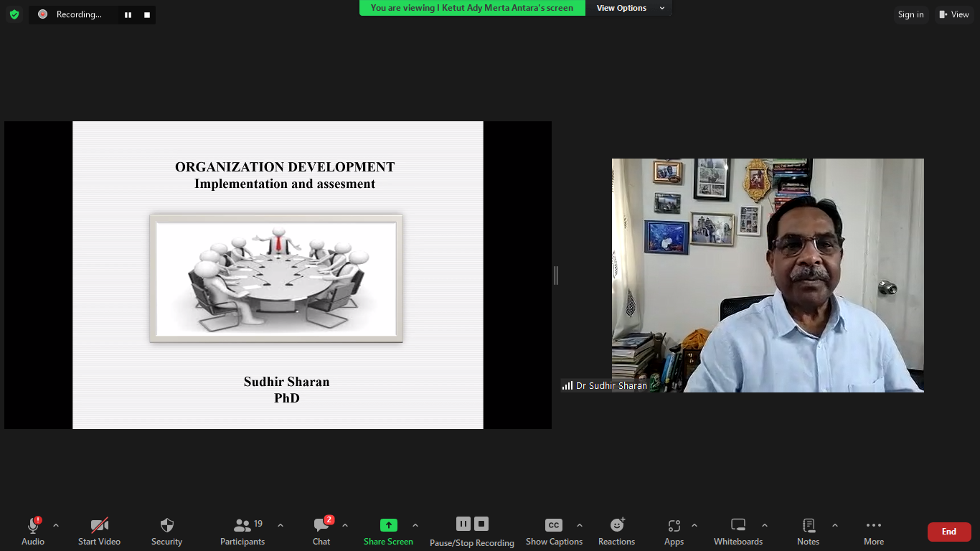Open the Chat panel
980x551 pixels.
pyautogui.click(x=321, y=532)
